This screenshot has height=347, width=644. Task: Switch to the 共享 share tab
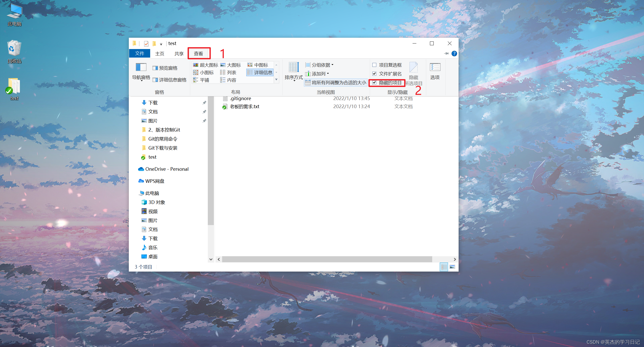[x=179, y=54]
